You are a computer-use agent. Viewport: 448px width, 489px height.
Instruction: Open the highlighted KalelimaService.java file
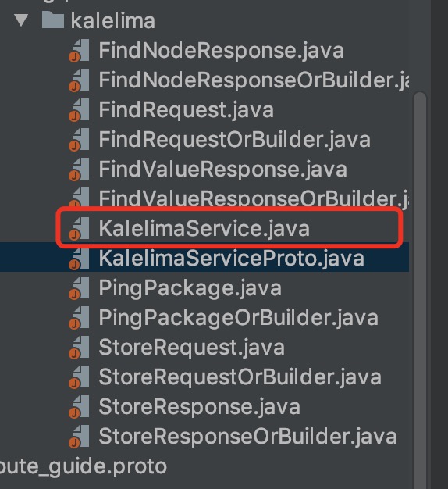[x=204, y=229]
